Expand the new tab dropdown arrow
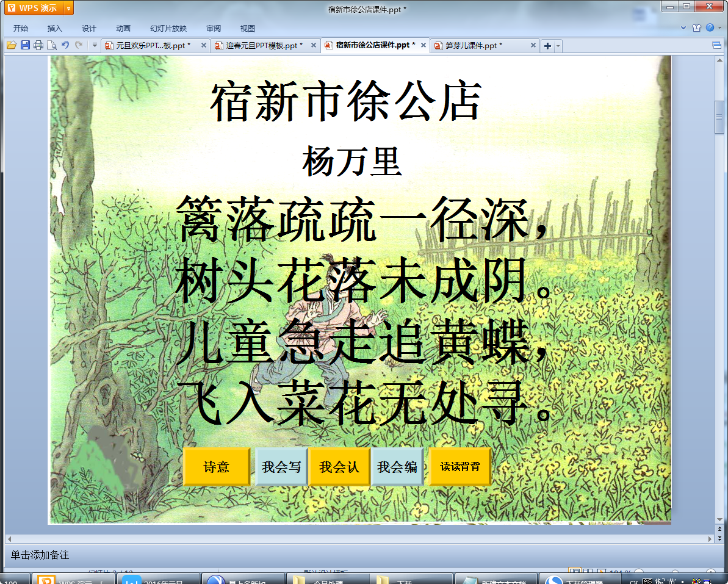 (558, 46)
